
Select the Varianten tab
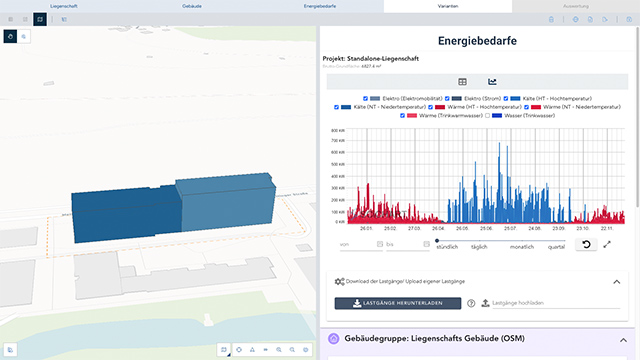tap(448, 6)
